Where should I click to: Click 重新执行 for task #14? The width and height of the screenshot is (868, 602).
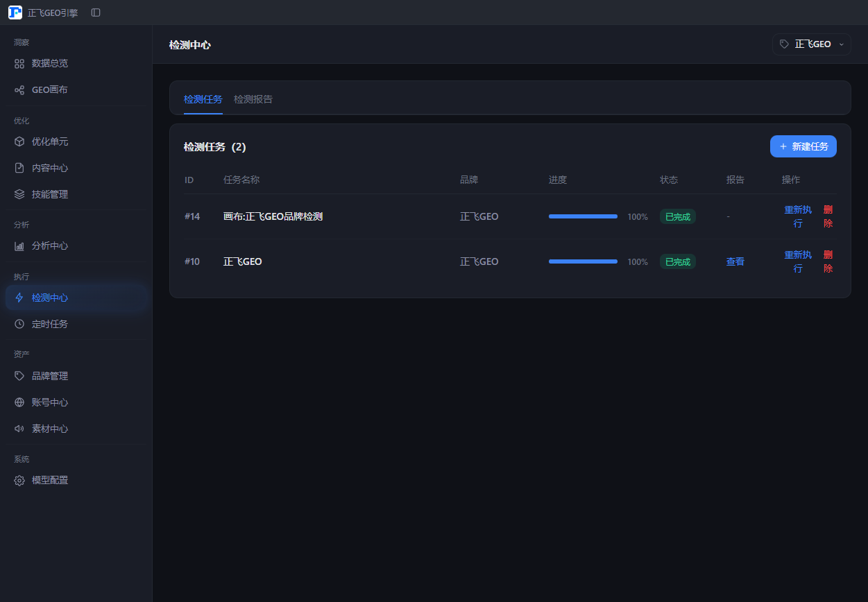coord(798,216)
